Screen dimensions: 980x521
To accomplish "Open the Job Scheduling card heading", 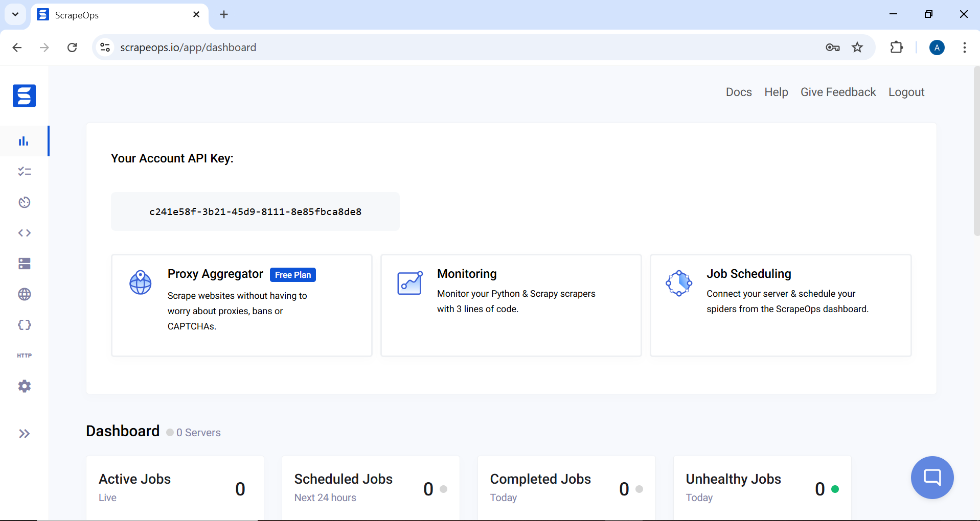I will [x=749, y=274].
